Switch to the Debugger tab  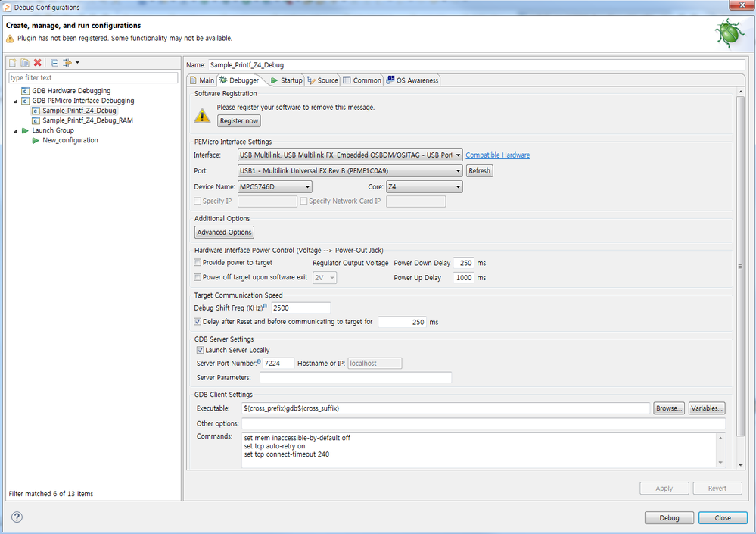click(x=239, y=80)
